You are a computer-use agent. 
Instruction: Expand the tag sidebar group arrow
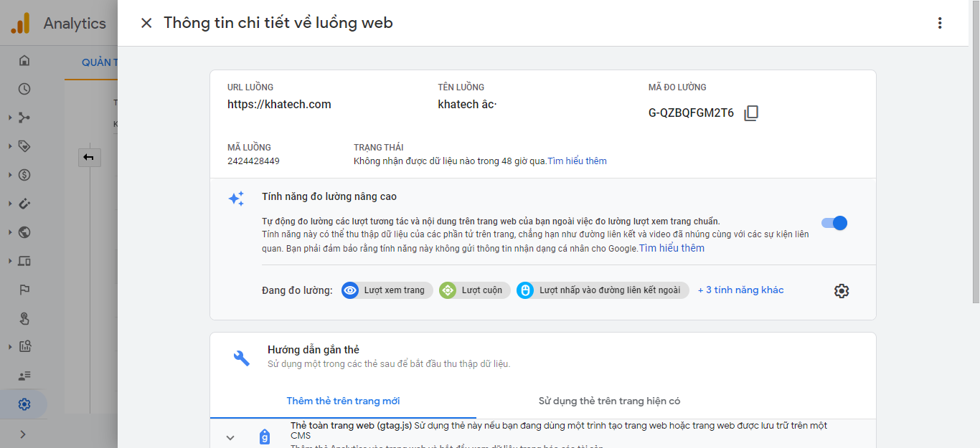coord(10,146)
